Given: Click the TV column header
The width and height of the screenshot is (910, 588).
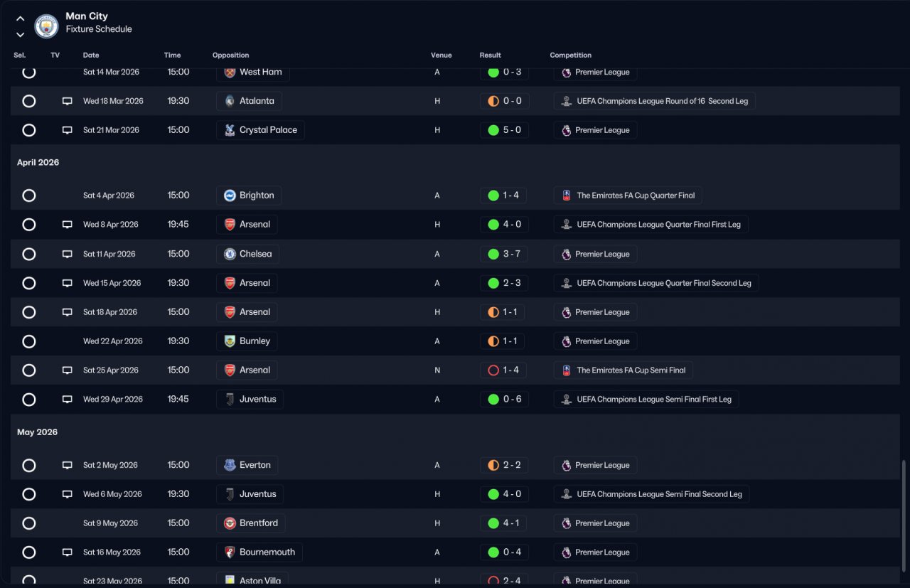Looking at the screenshot, I should [x=55, y=55].
